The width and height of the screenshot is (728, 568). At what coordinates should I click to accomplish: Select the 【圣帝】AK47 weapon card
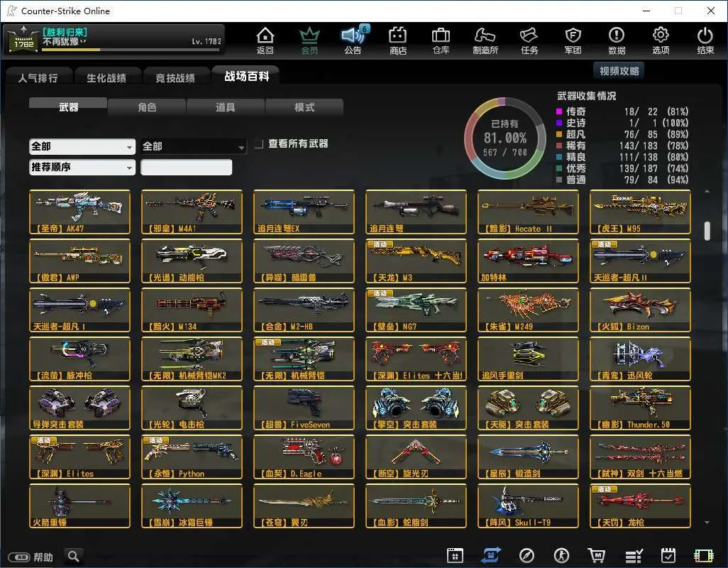80,212
